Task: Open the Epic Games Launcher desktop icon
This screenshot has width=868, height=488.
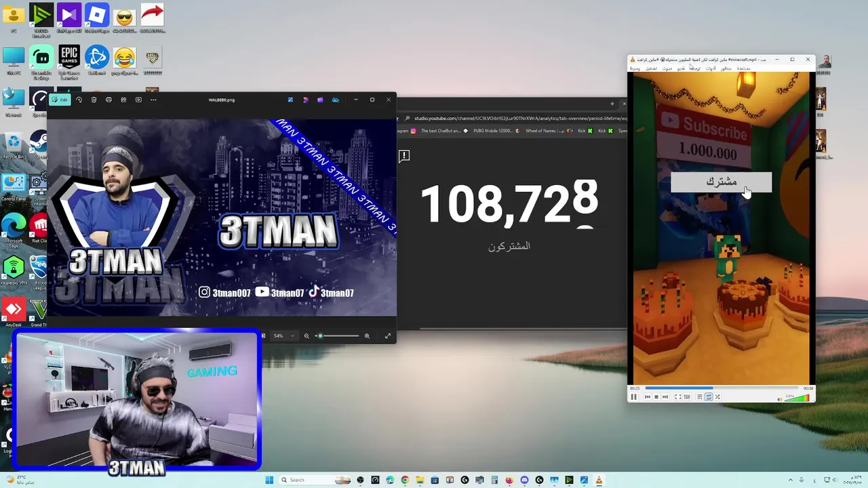Action: (69, 60)
